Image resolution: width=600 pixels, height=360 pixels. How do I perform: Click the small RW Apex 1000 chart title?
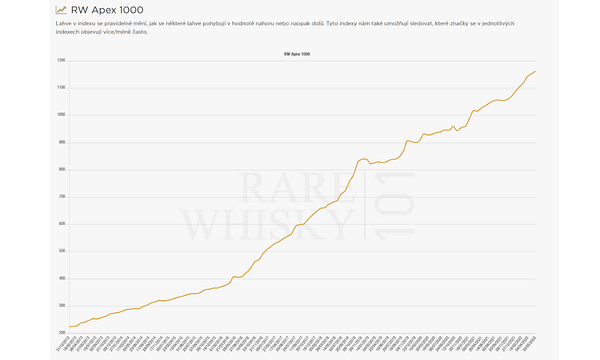(x=297, y=54)
